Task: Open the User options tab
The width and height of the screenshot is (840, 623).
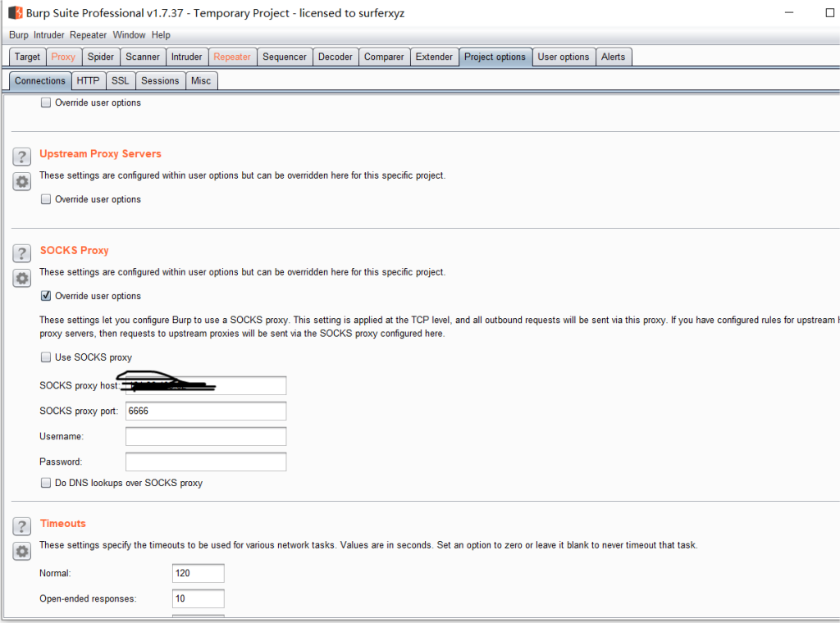Action: pyautogui.click(x=563, y=57)
